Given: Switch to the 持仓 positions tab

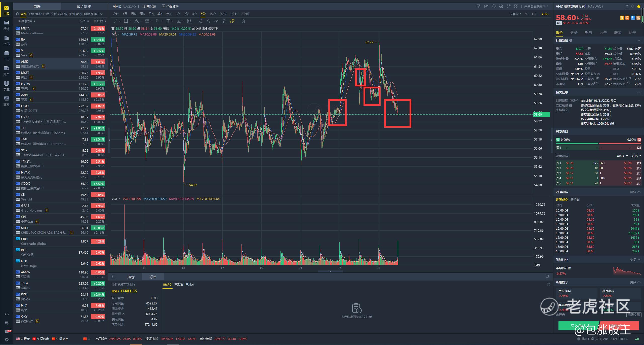Looking at the screenshot, I should coord(131,277).
